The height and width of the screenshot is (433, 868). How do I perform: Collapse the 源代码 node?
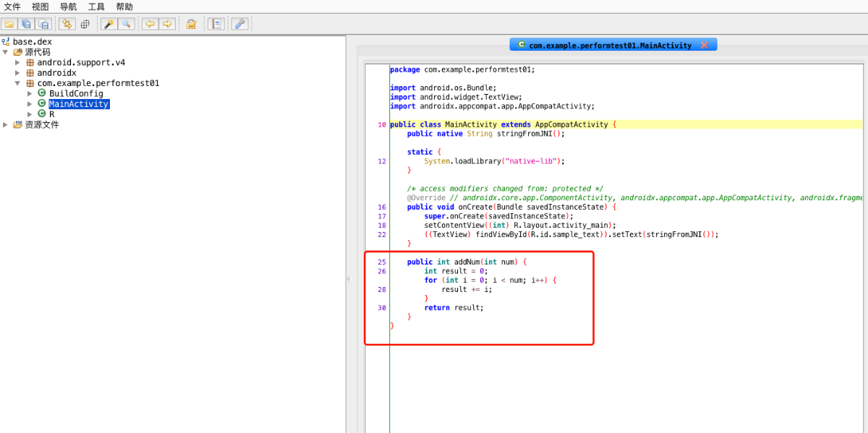pyautogui.click(x=6, y=52)
